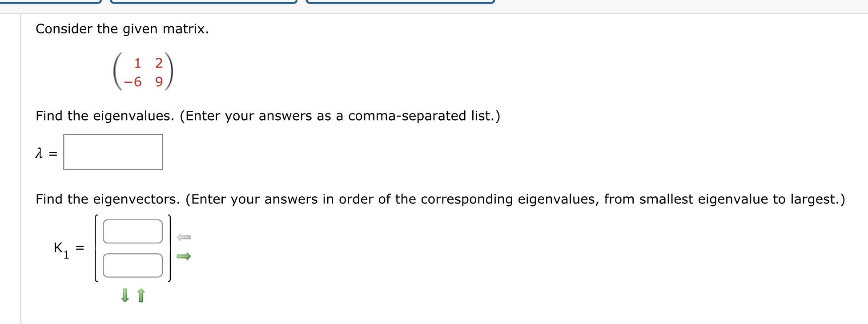Click the eigenvalues instruction text
868x324 pixels.
pyautogui.click(x=267, y=116)
